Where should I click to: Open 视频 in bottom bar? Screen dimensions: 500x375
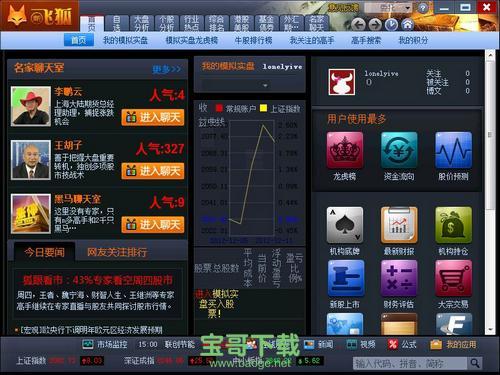point(361,344)
